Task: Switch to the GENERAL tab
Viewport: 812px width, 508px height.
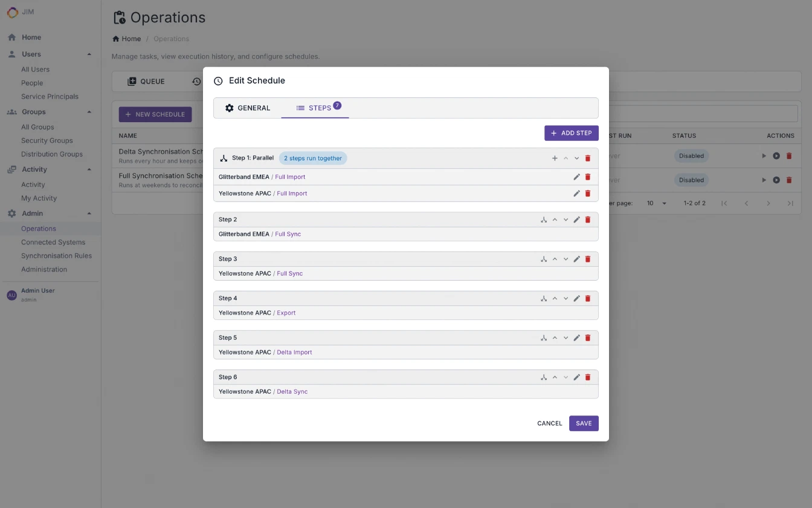Action: click(248, 108)
